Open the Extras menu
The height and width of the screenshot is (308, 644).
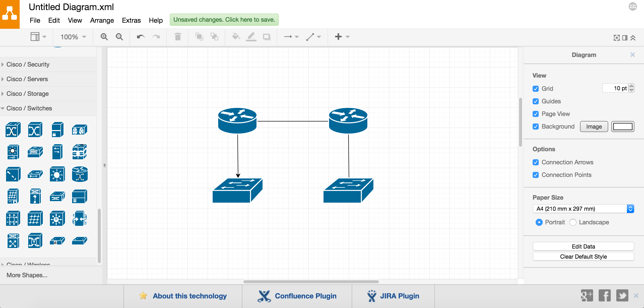point(131,20)
